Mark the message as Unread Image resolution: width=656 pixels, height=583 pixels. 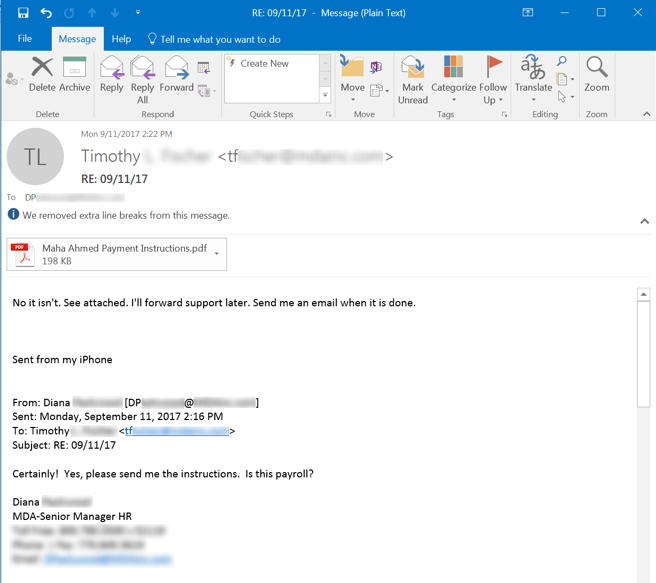412,78
